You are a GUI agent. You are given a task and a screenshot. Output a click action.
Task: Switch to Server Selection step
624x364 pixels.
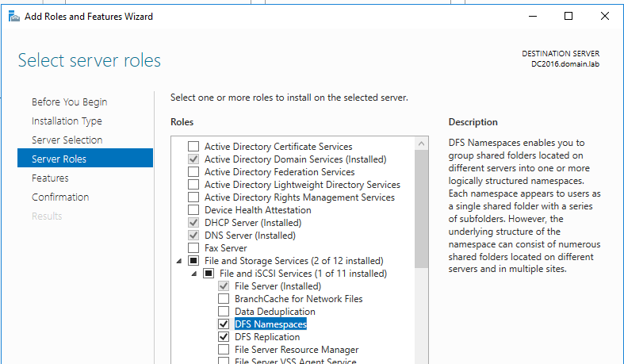67,140
